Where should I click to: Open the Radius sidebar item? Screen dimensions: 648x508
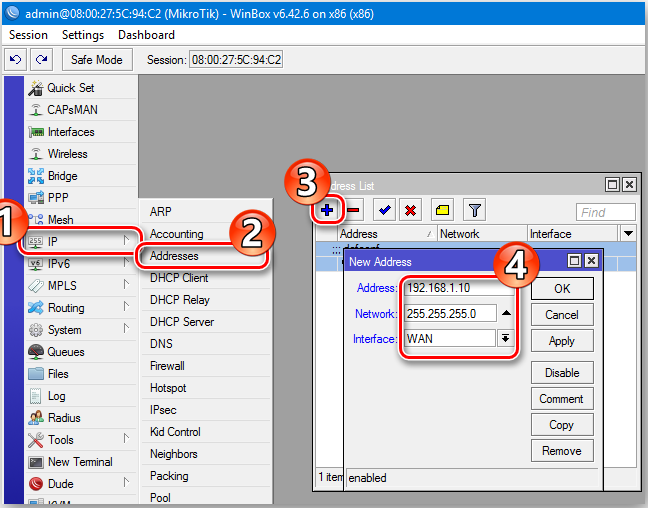(x=81, y=418)
